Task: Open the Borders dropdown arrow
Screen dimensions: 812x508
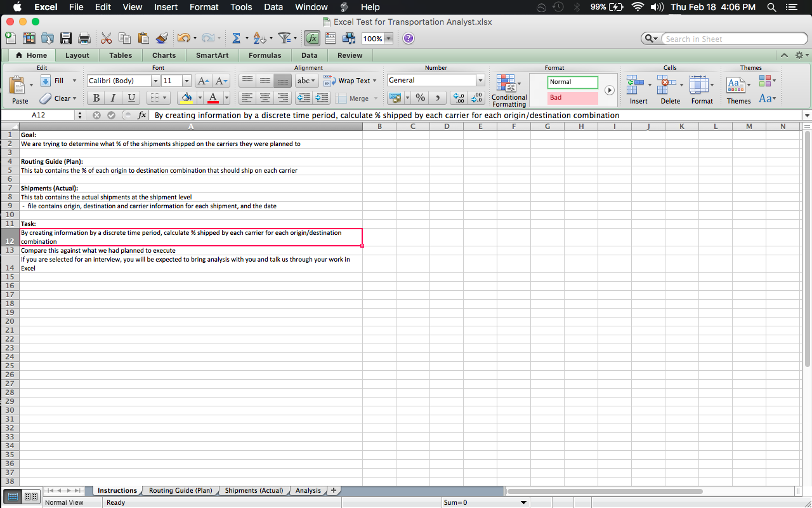Action: pyautogui.click(x=166, y=98)
